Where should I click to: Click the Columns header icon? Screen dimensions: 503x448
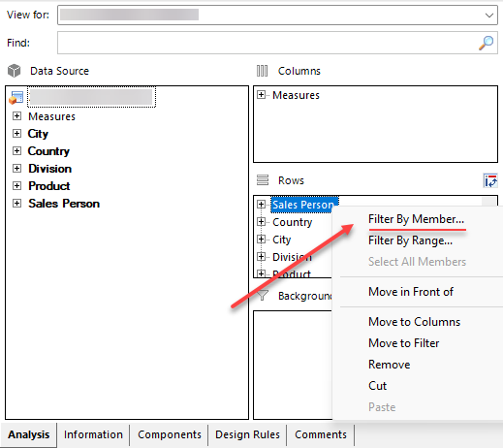tap(262, 71)
